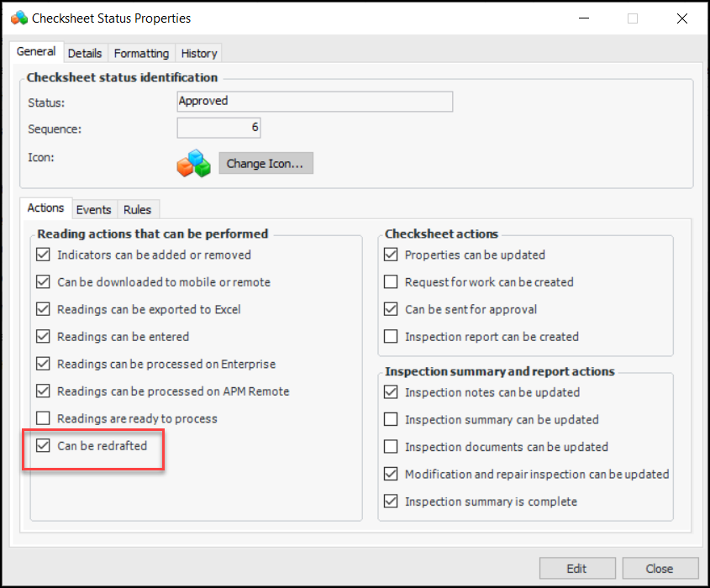710x588 pixels.
Task: Switch to the Details tab
Action: (x=85, y=53)
